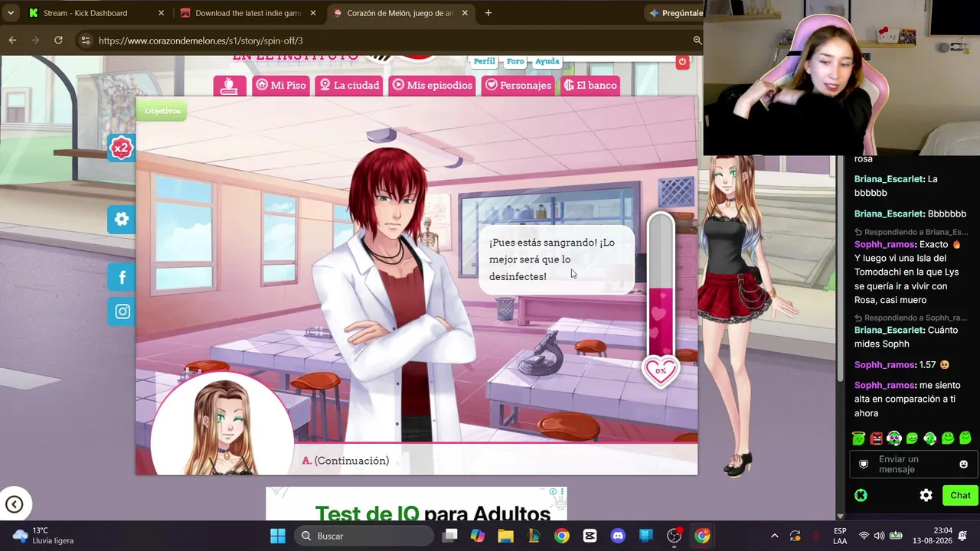Open game settings gear in left sidebar
The width and height of the screenshot is (980, 551).
(122, 220)
